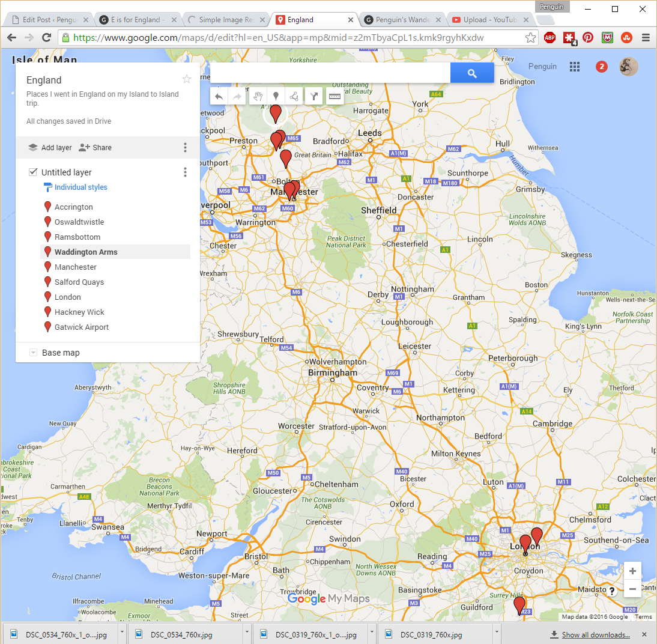The image size is (657, 644).
Task: Select the draw a line tool
Action: point(294,97)
